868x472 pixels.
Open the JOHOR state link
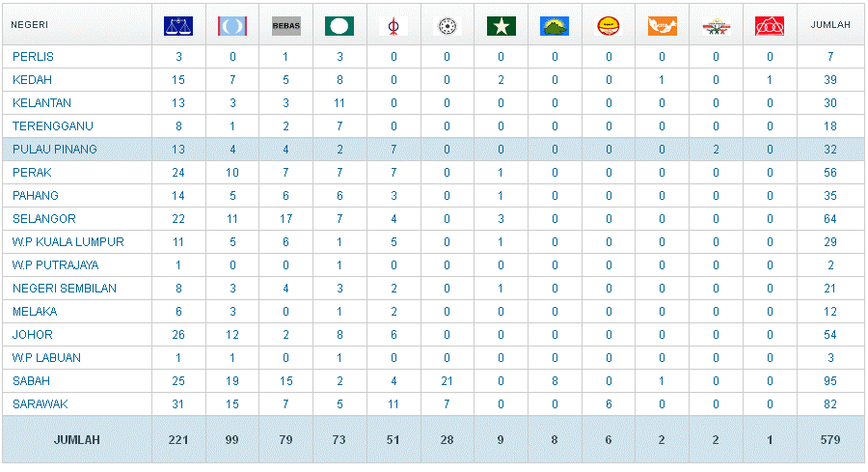33,335
